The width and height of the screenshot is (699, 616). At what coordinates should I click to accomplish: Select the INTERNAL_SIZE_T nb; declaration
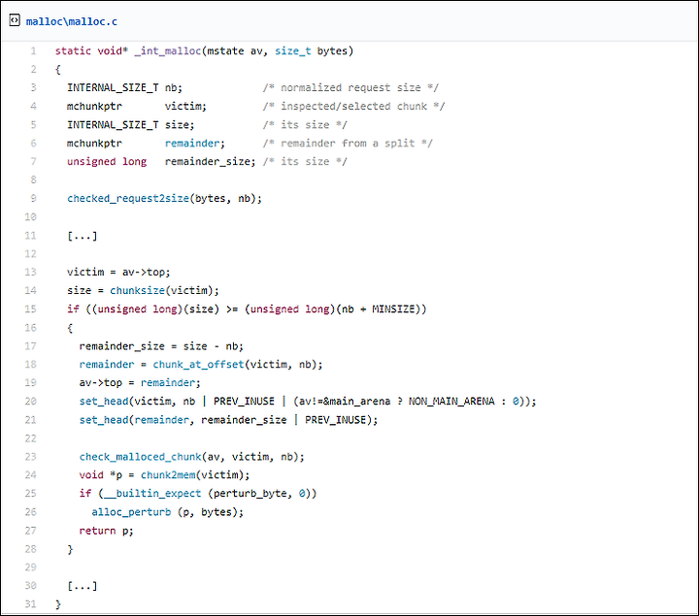click(125, 87)
